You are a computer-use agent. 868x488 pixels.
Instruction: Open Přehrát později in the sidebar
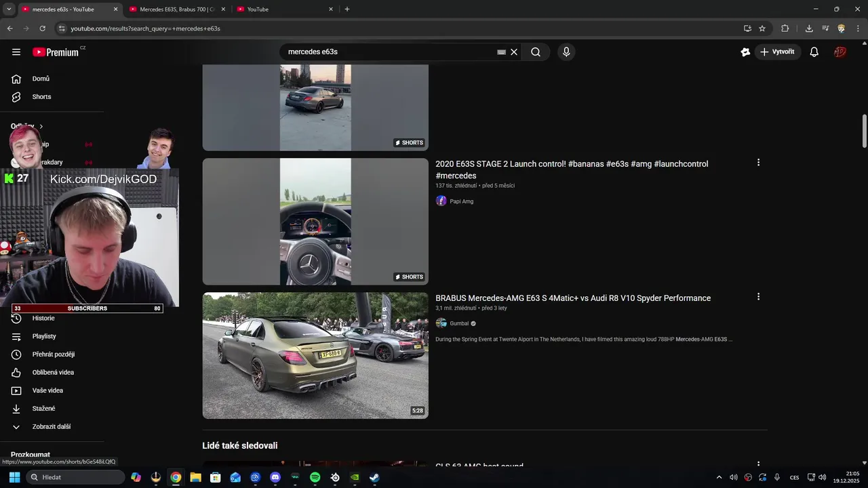(52, 354)
